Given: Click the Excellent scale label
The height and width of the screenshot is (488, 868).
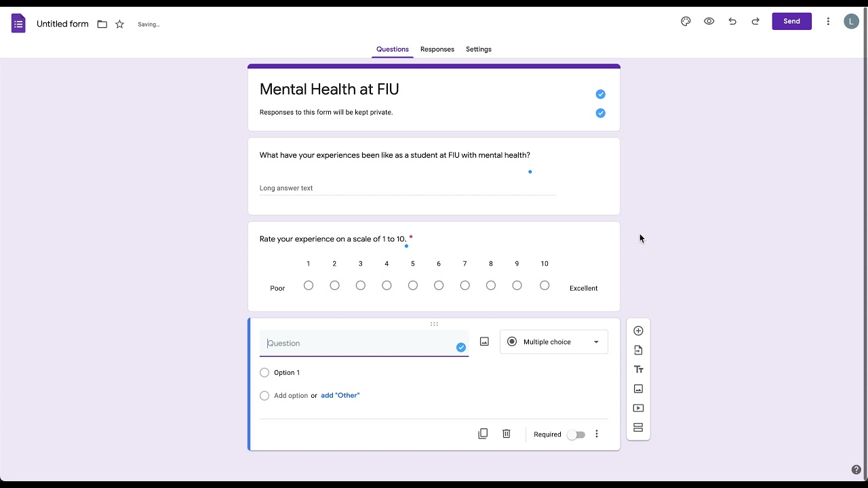Looking at the screenshot, I should pyautogui.click(x=584, y=288).
